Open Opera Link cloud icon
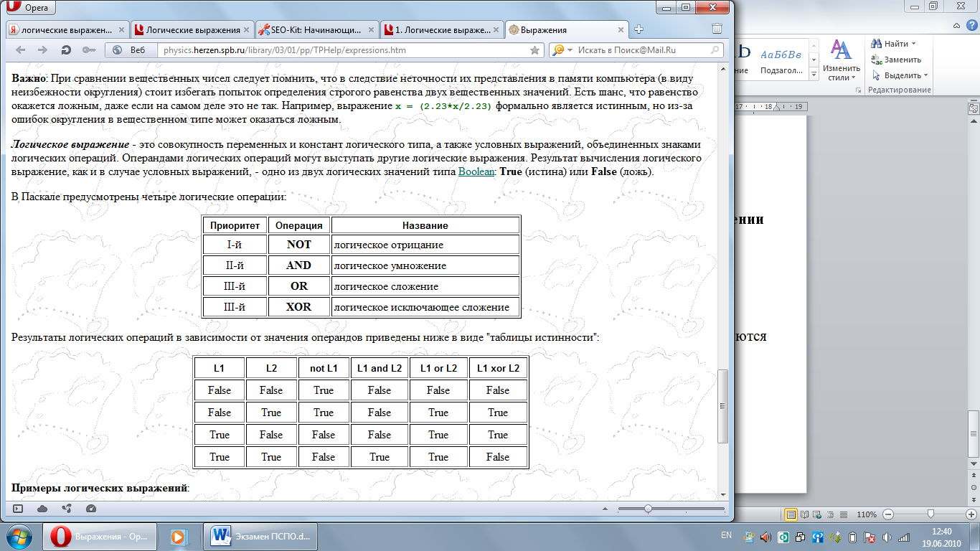This screenshot has width=980, height=551. [x=42, y=509]
